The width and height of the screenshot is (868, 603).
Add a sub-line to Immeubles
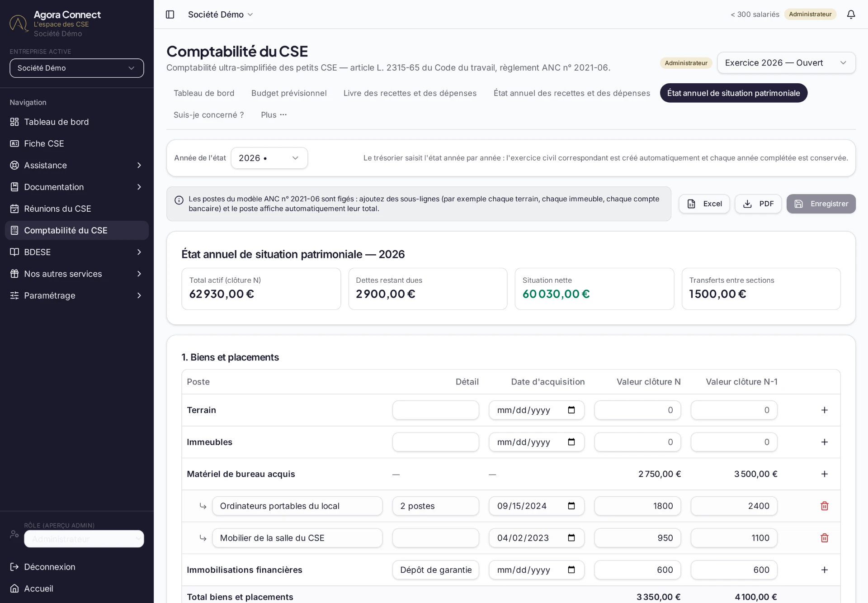[824, 442]
